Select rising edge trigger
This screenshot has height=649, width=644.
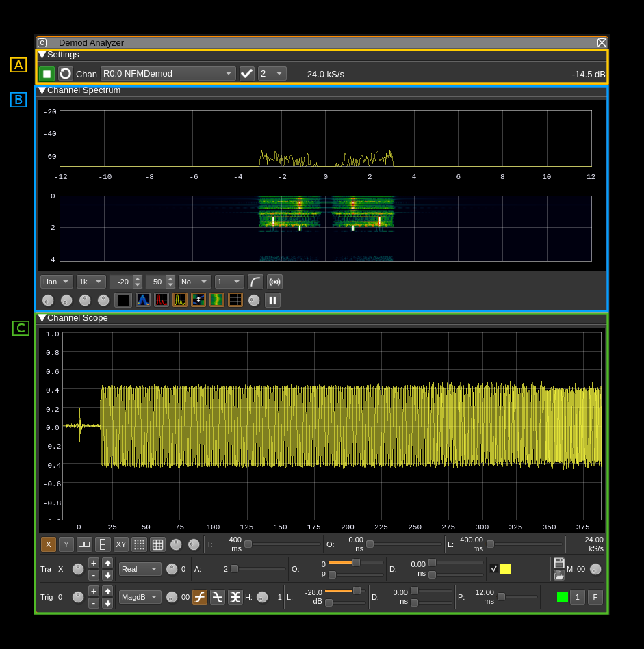200,597
